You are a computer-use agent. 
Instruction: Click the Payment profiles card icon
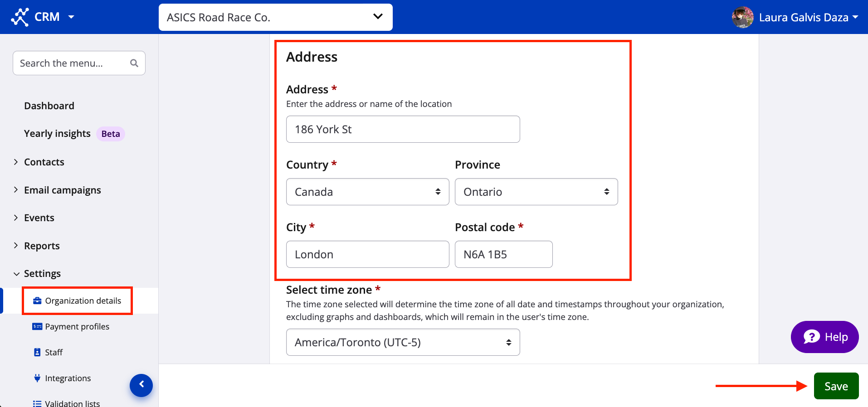click(37, 327)
